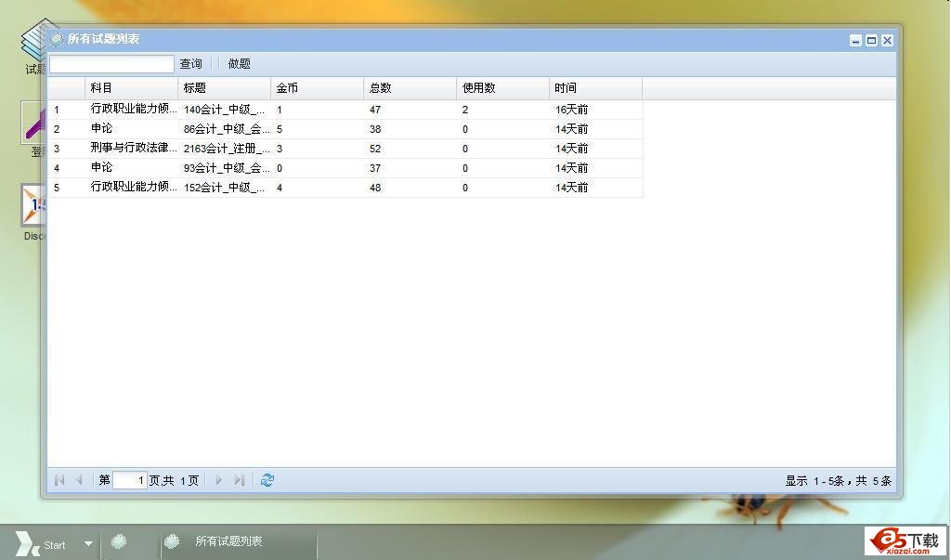Click the quick-launch icon beside Start
This screenshot has height=560, width=951.
119,541
